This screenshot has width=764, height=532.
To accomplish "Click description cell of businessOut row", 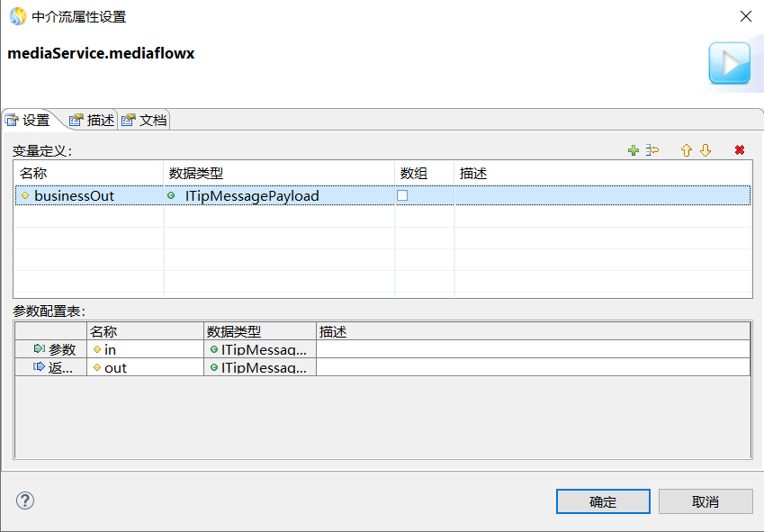I will 601,195.
